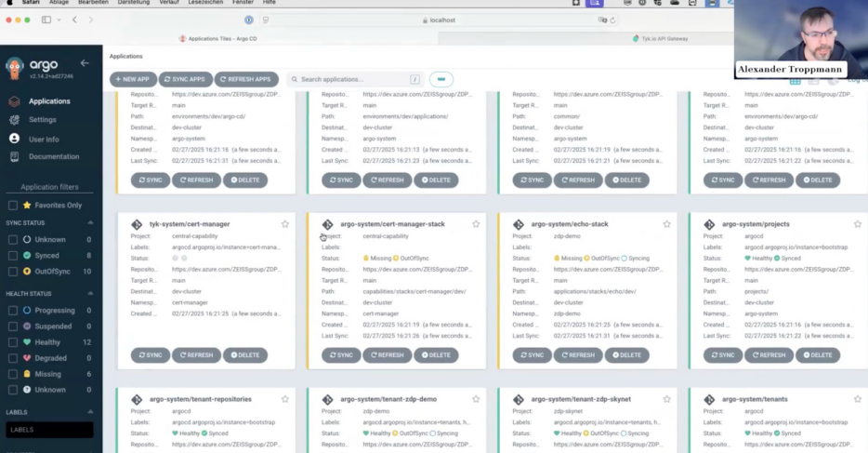Screen dimensions: 868x453
Task: Check the health status Unknown filter
Action: 13,390
